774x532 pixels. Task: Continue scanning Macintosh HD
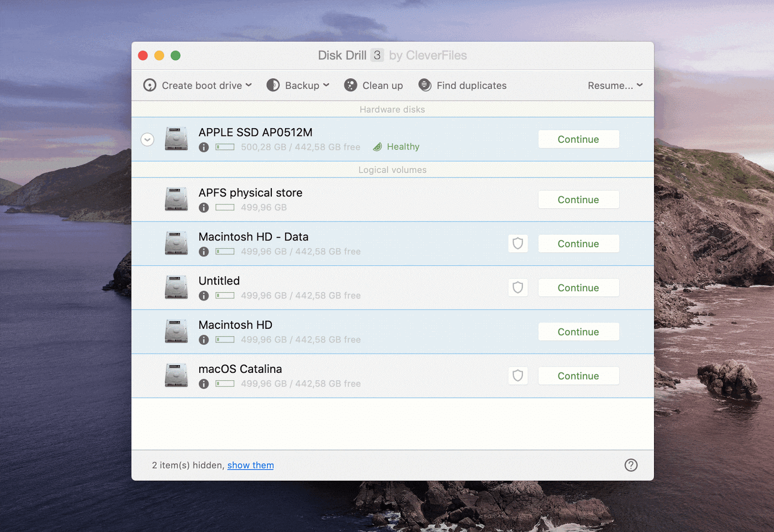(579, 332)
